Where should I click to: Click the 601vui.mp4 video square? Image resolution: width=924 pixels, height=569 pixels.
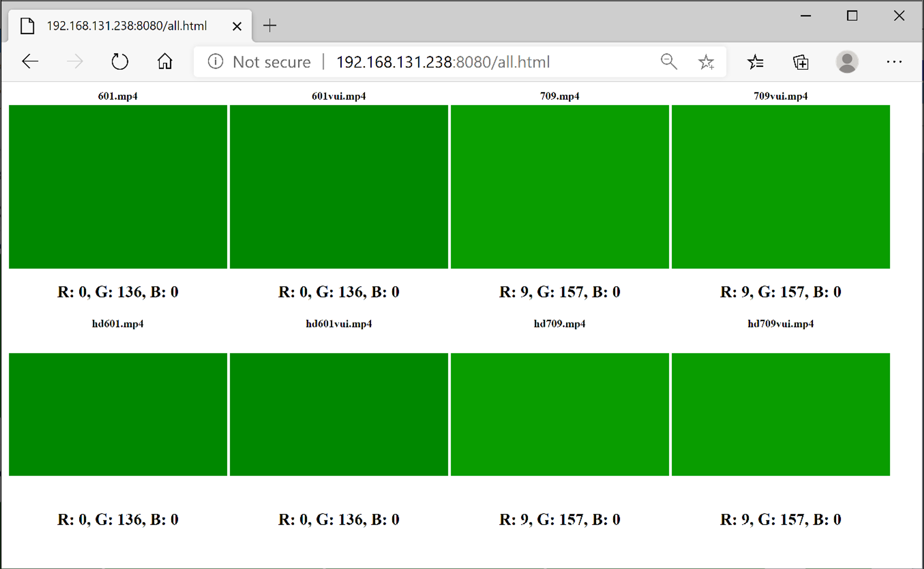pos(339,187)
